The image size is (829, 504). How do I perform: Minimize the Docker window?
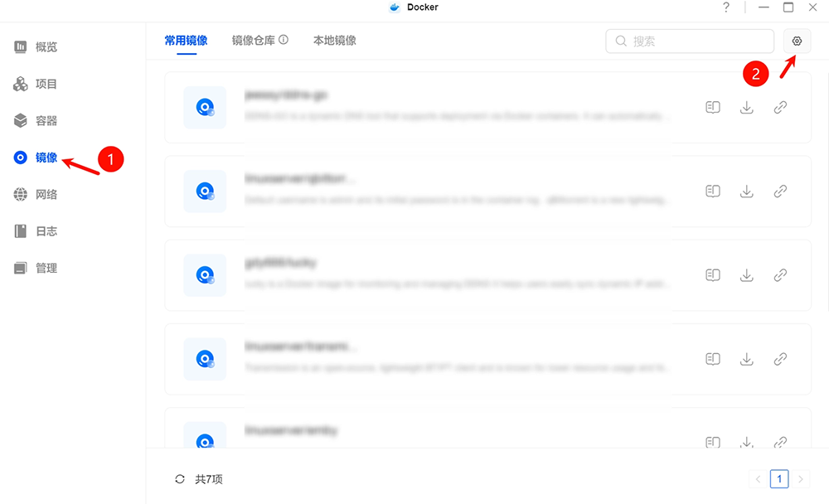764,7
